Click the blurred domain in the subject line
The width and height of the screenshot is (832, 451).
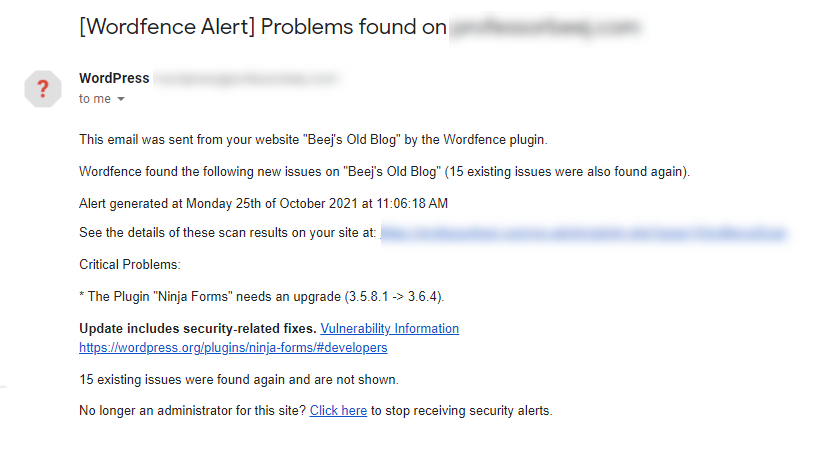coord(543,28)
